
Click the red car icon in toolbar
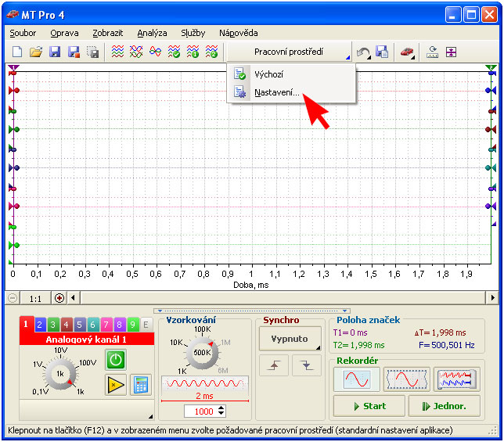click(407, 52)
